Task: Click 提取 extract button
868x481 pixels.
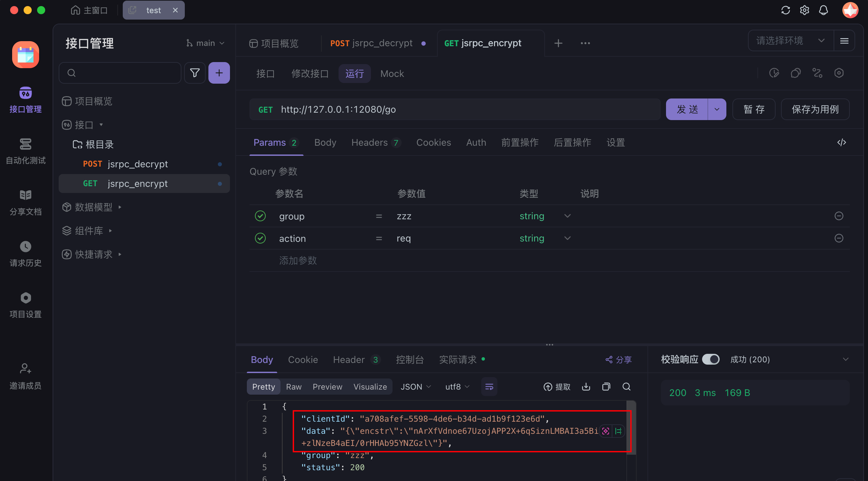Action: pos(557,387)
